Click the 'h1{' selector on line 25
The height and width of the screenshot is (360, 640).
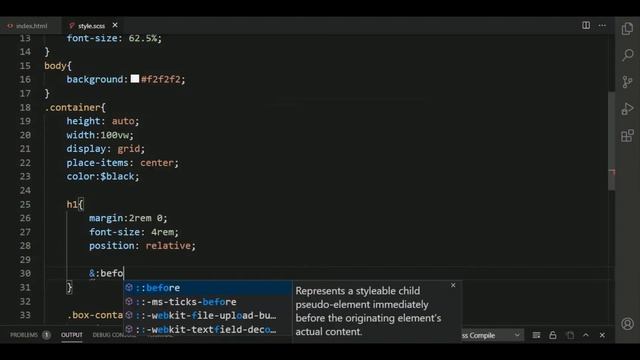pyautogui.click(x=75, y=204)
